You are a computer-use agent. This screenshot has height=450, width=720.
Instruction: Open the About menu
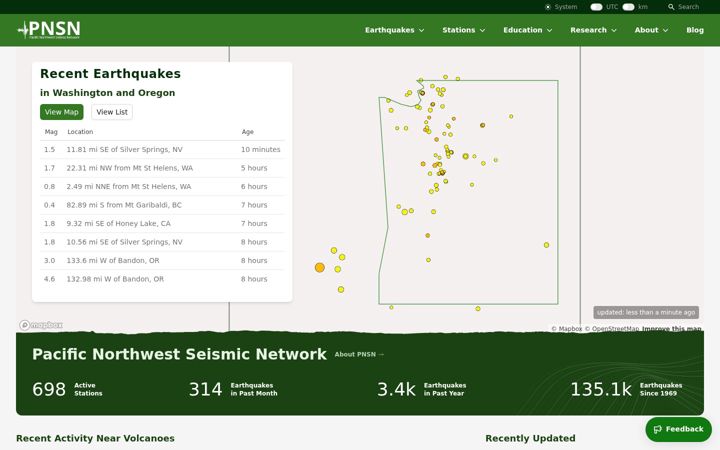(x=651, y=30)
